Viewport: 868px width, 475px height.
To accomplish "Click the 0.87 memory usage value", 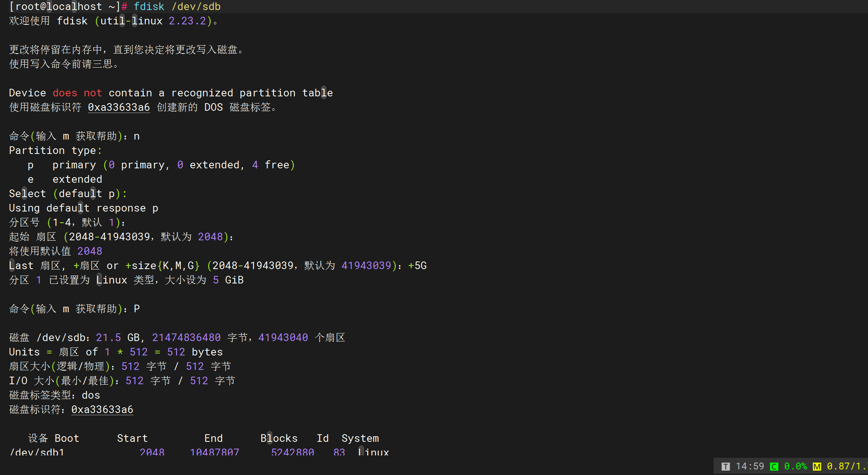I will pyautogui.click(x=838, y=466).
